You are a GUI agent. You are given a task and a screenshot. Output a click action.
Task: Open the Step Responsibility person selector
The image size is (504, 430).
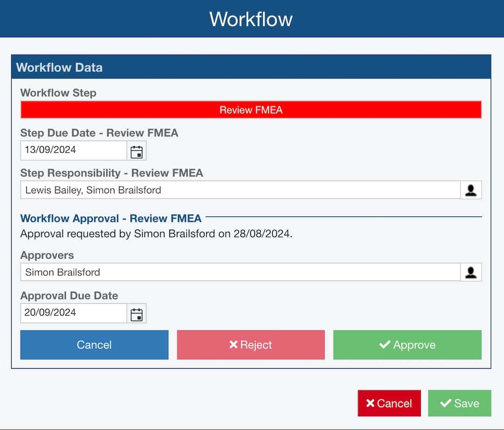pos(471,190)
